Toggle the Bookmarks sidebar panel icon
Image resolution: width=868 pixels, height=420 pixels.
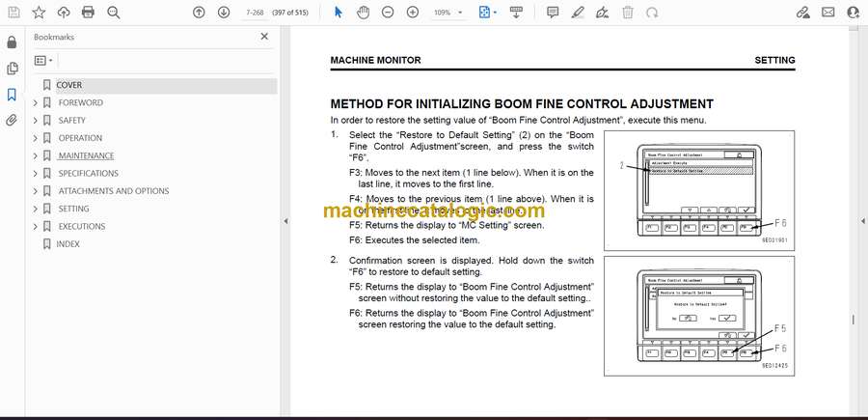(12, 95)
